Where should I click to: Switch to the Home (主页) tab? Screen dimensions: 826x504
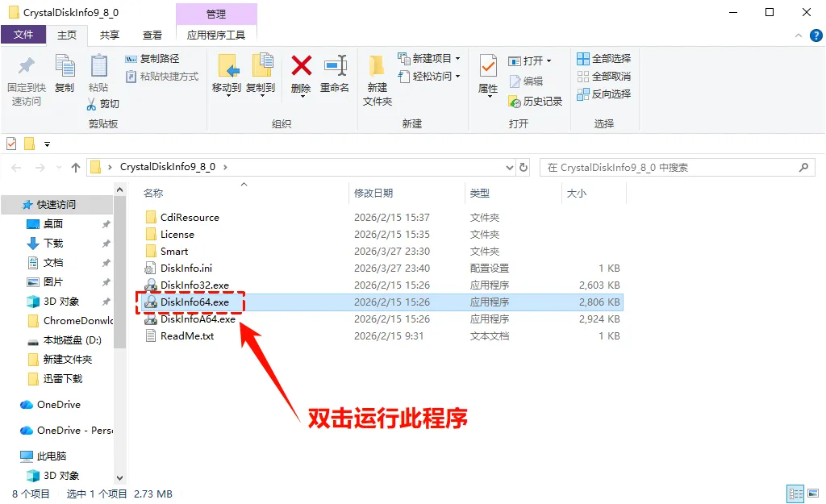tap(67, 35)
